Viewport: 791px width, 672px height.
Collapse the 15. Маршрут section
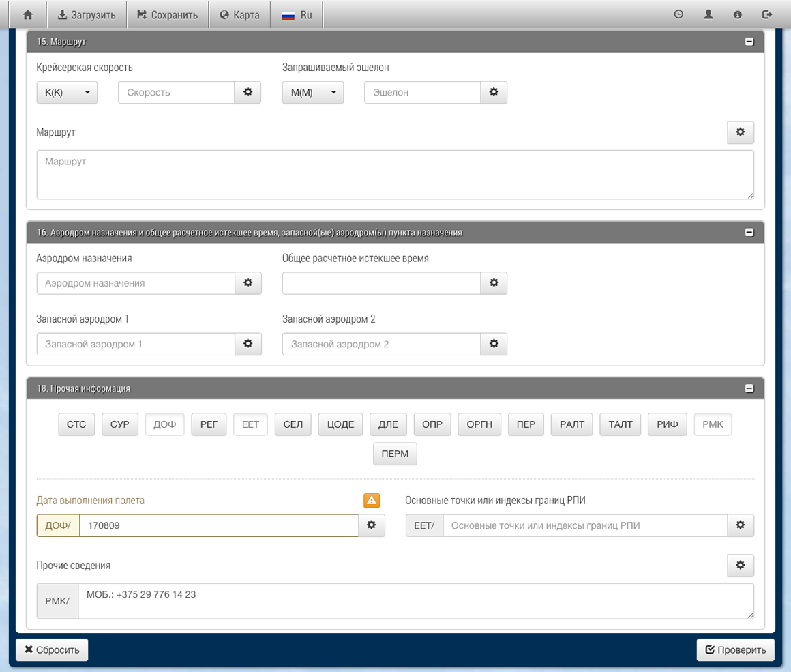749,42
